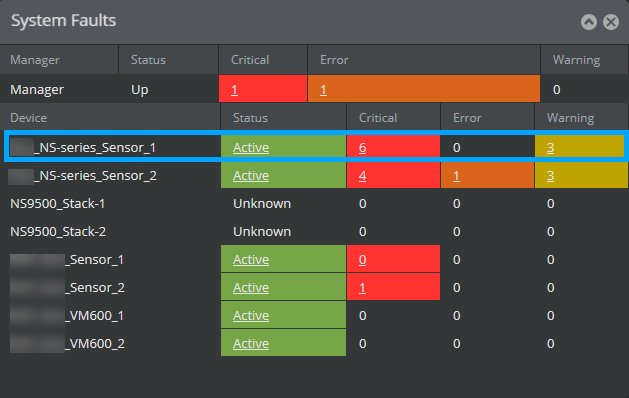Open critical count 6 for NS-series_Sensor_1
The image size is (629, 398).
pos(362,148)
